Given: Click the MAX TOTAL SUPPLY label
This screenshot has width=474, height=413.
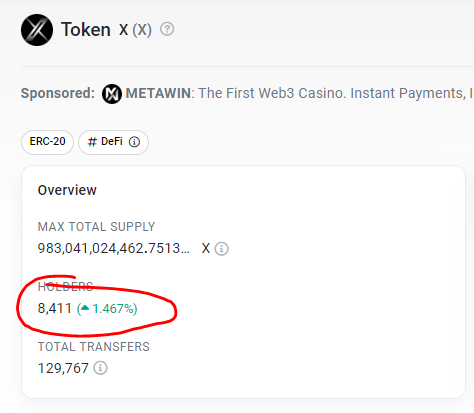Looking at the screenshot, I should pos(96,227).
